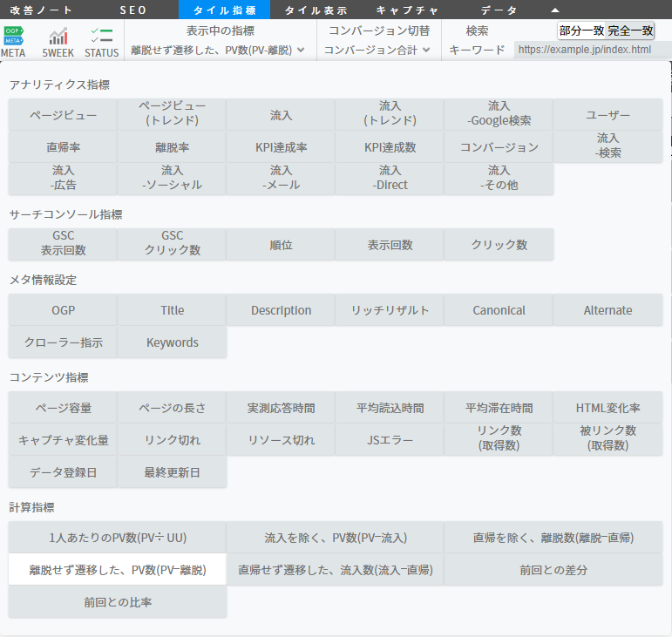Select KPI達成数 metric
This screenshot has width=672, height=637.
coord(390,147)
